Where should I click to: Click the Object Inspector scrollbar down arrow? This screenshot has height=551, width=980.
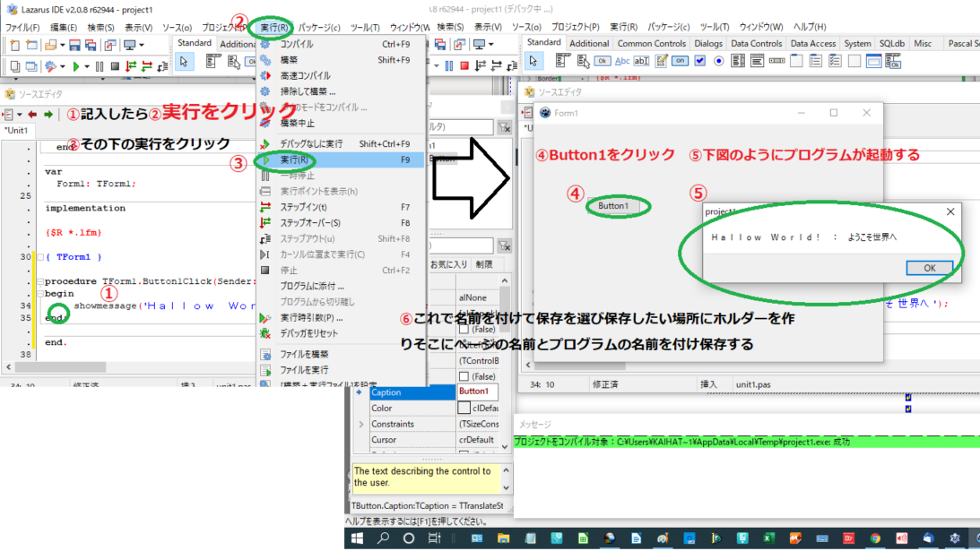505,447
